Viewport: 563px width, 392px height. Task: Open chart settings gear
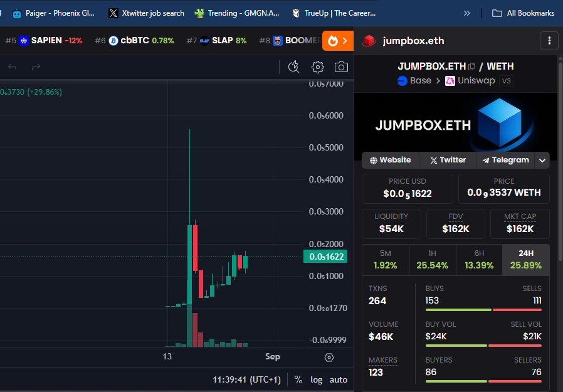pos(318,67)
